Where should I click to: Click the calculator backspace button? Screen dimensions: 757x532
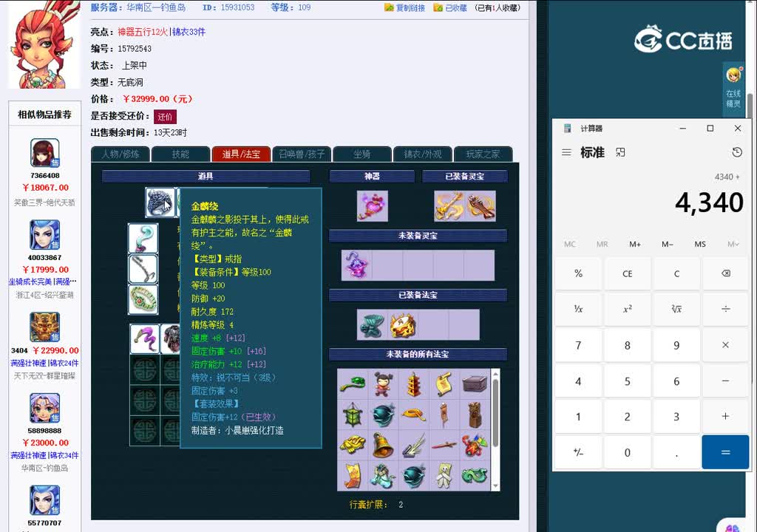(x=726, y=273)
